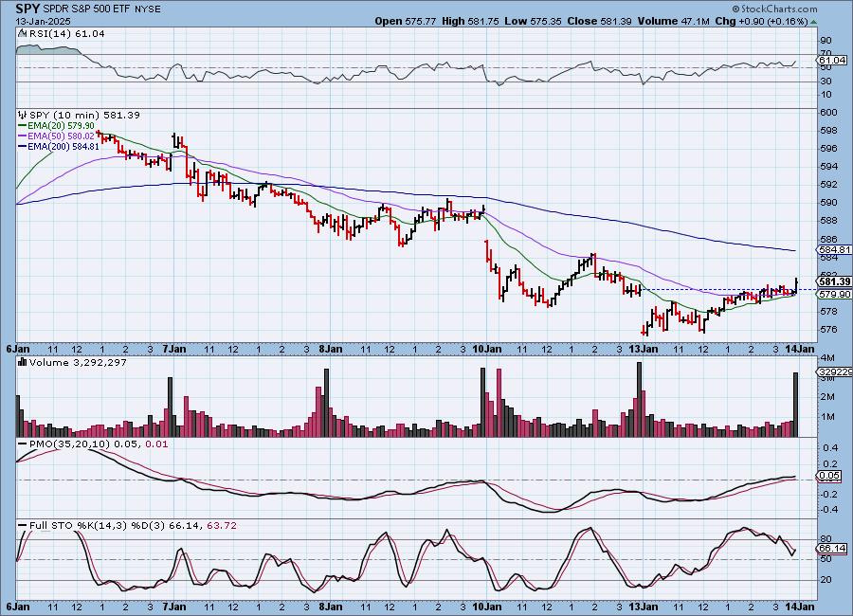Click the NYSE exchange label
The image size is (853, 616).
click(x=148, y=9)
